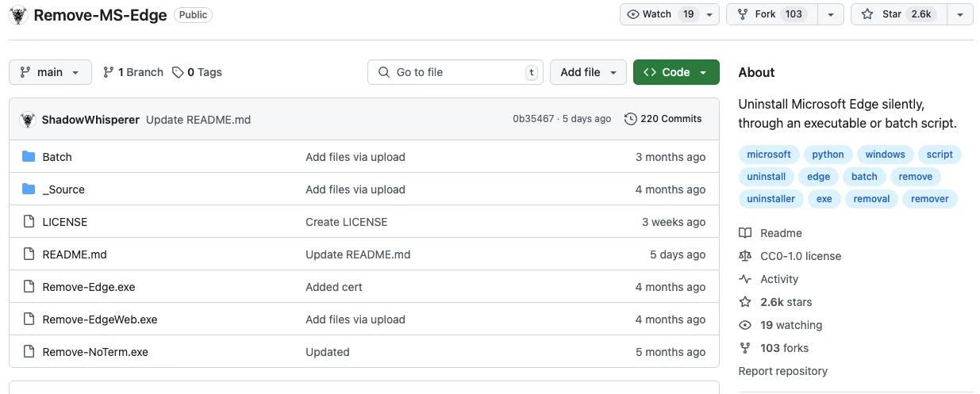Open the green Code dropdown
The height and width of the screenshot is (394, 980).
click(676, 72)
